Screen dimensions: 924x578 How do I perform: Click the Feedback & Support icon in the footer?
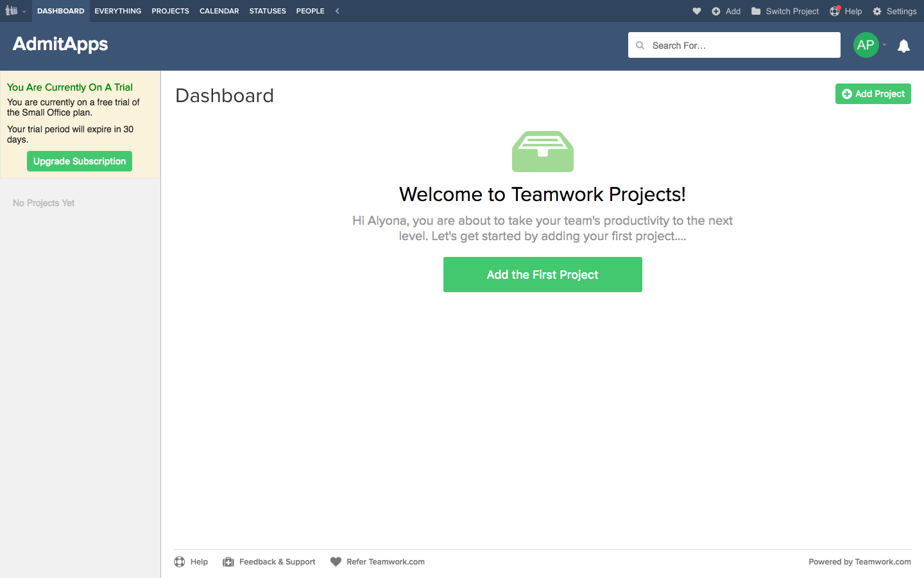[x=228, y=561]
